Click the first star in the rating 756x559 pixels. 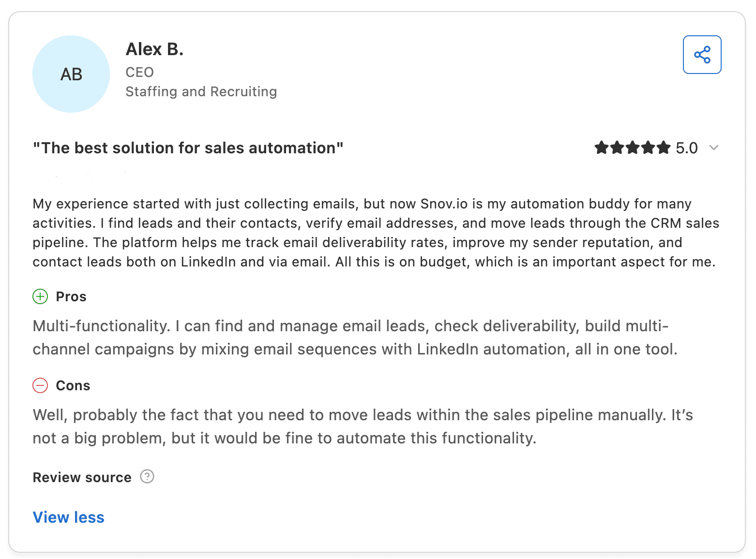(602, 147)
